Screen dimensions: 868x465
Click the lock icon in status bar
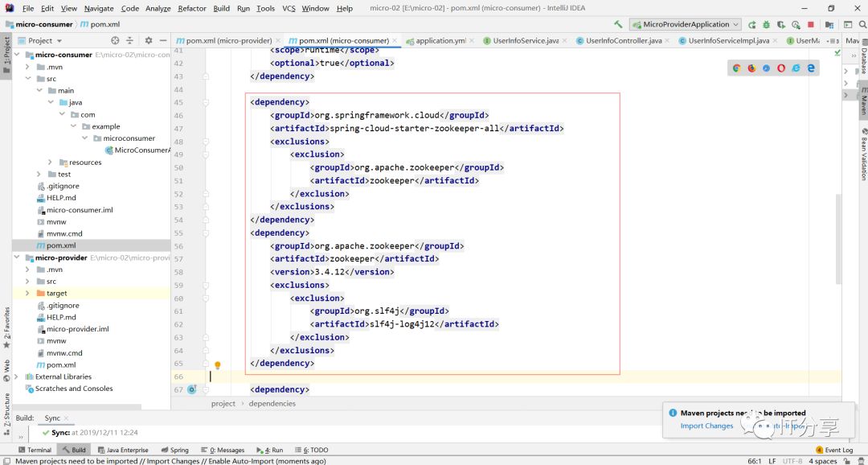(845, 461)
